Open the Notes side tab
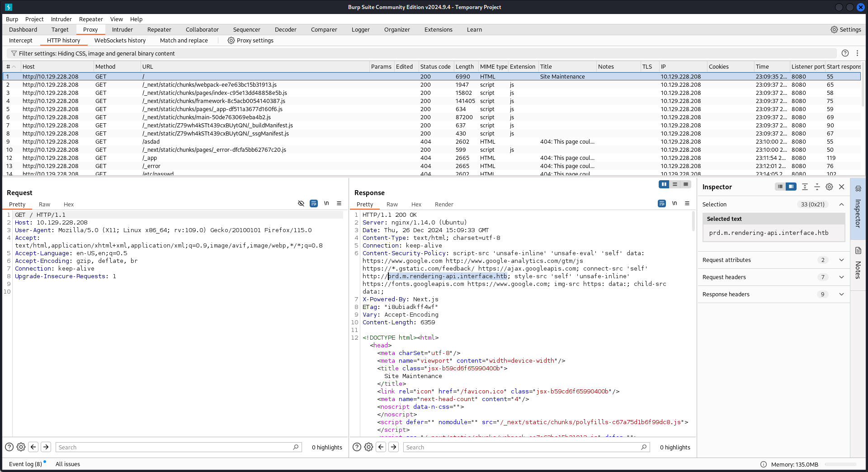The height and width of the screenshot is (472, 868). 858,264
